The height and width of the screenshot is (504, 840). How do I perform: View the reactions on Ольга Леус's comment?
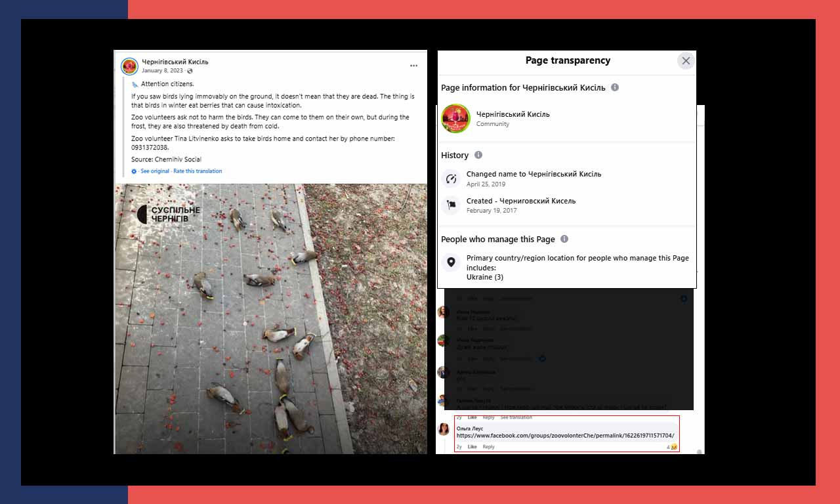[672, 447]
